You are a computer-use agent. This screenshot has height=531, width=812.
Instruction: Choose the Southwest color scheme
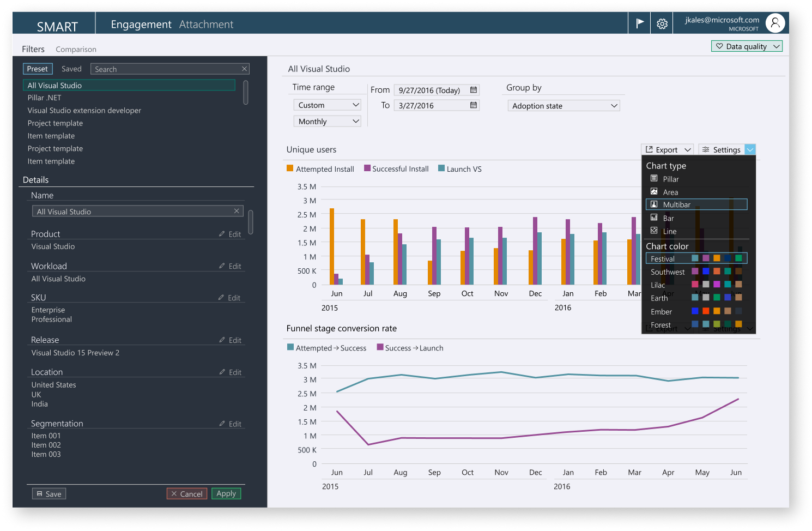click(x=696, y=271)
